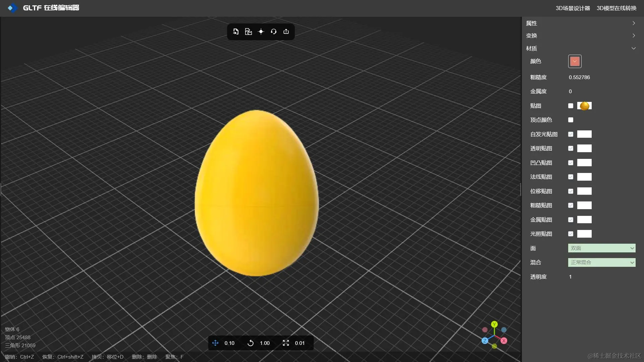Click the GLTF editor logo icon

pos(12,8)
